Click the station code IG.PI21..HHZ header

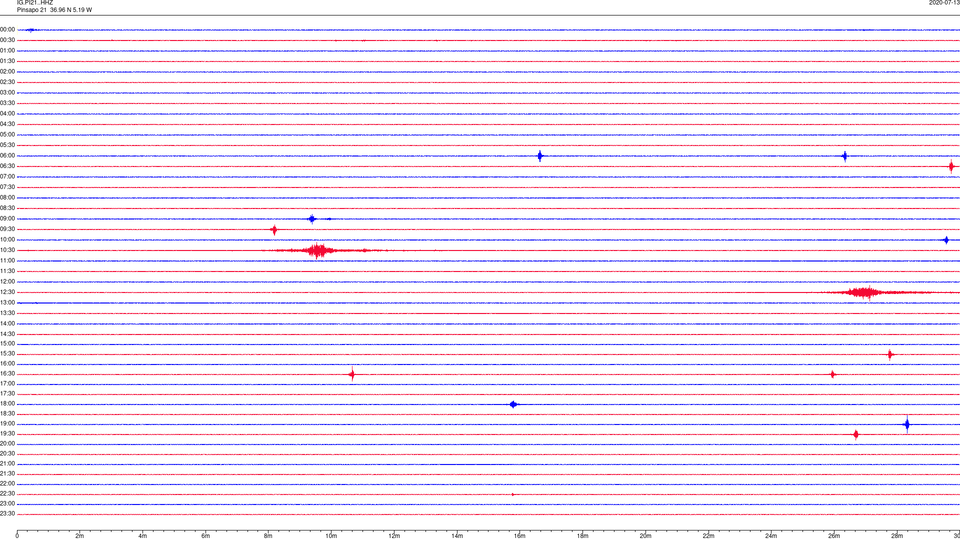tap(35, 2)
